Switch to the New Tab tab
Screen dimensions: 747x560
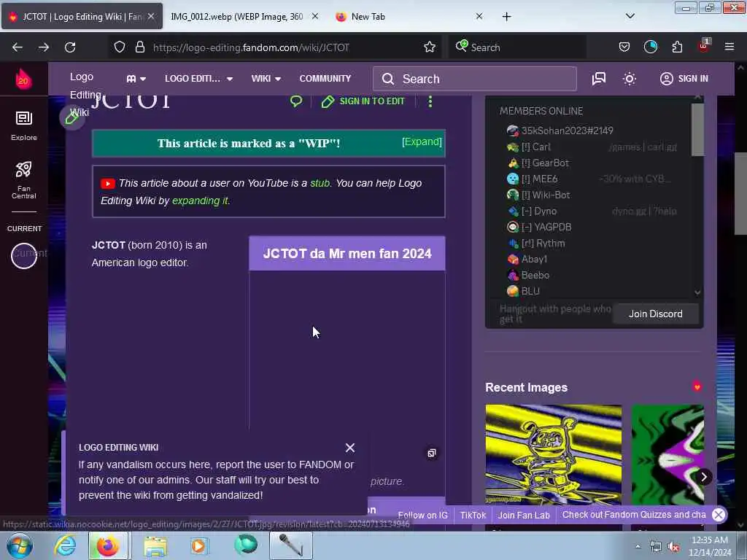click(x=368, y=16)
